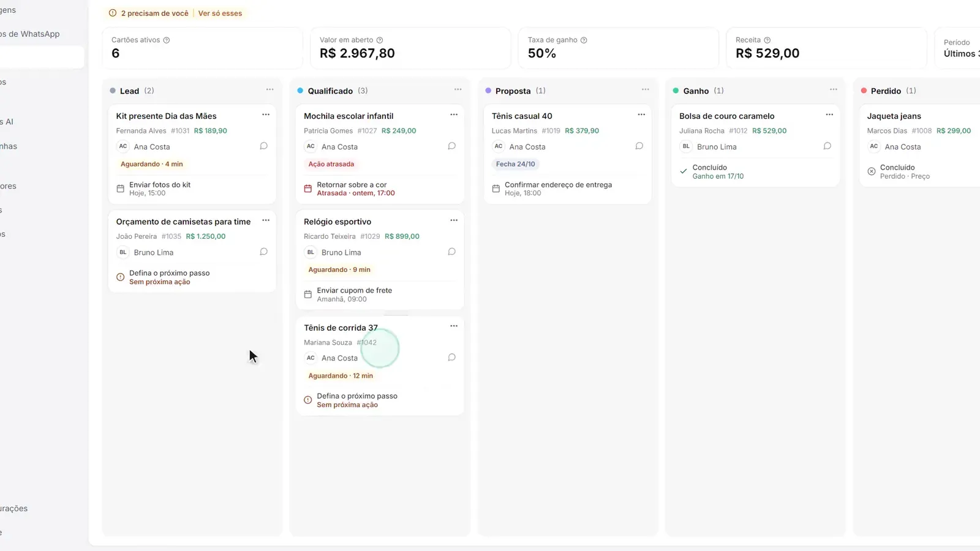The width and height of the screenshot is (980, 551).
Task: Open chat icon on Relógio esportivo card
Action: pyautogui.click(x=451, y=252)
